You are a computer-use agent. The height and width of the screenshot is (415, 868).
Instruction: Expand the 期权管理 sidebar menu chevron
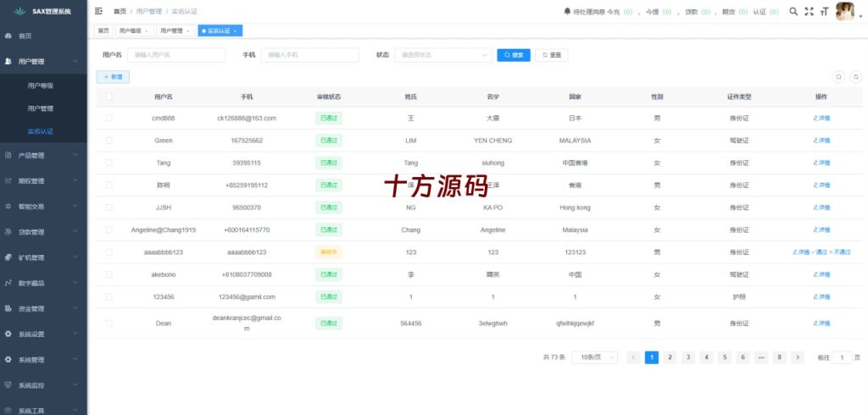click(x=75, y=181)
